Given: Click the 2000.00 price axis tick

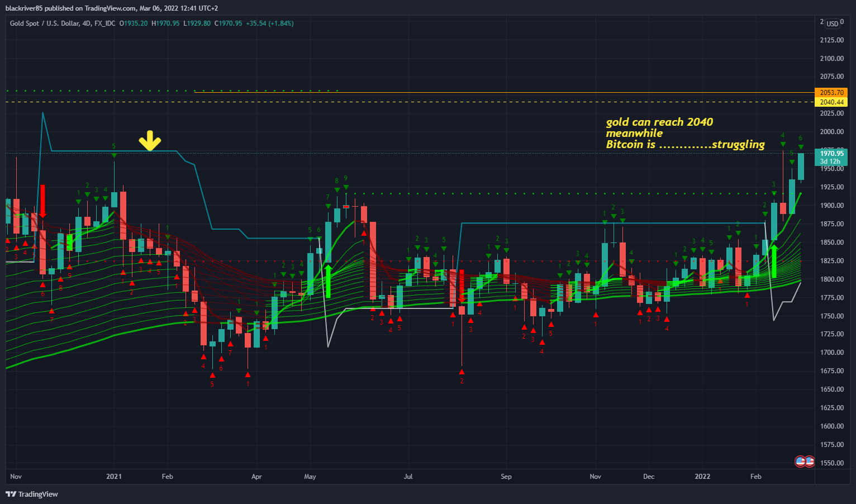Looking at the screenshot, I should pos(832,132).
